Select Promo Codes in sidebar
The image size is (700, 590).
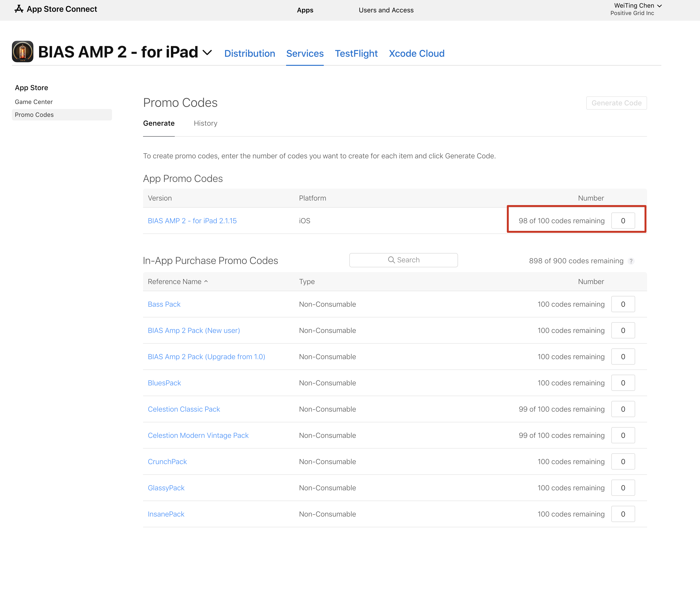pos(62,115)
